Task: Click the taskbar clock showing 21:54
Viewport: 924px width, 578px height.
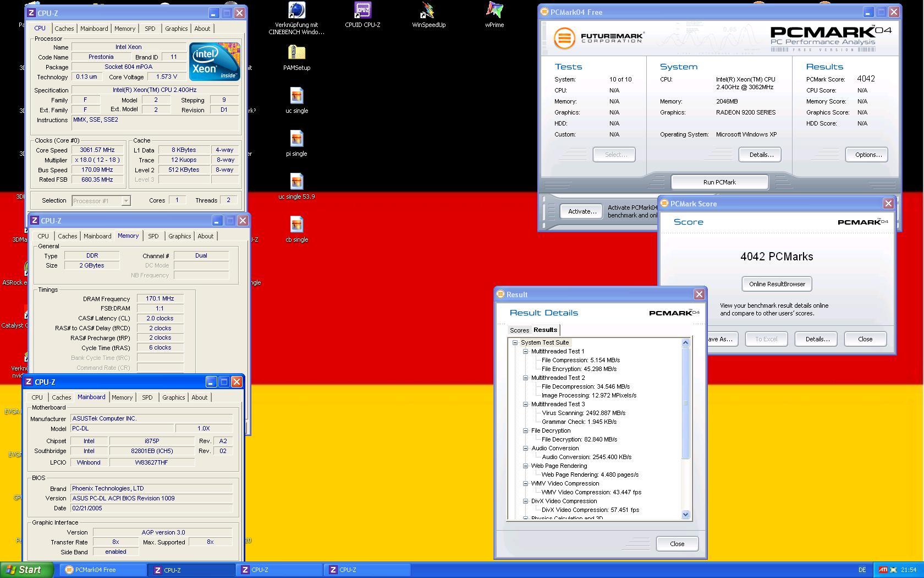Action: click(x=909, y=570)
